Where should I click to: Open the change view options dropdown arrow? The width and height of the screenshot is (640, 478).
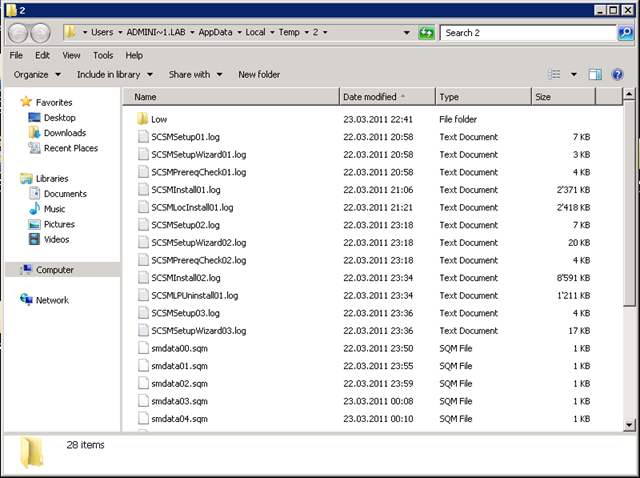coord(574,74)
